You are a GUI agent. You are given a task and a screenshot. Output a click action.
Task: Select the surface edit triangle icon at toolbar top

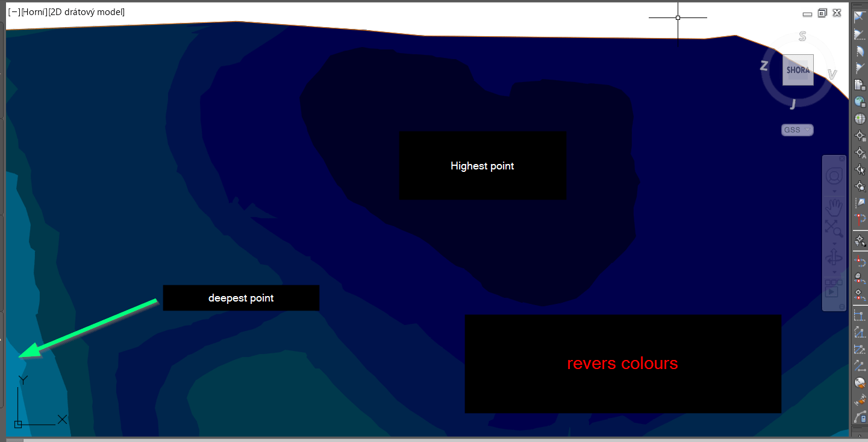click(860, 17)
